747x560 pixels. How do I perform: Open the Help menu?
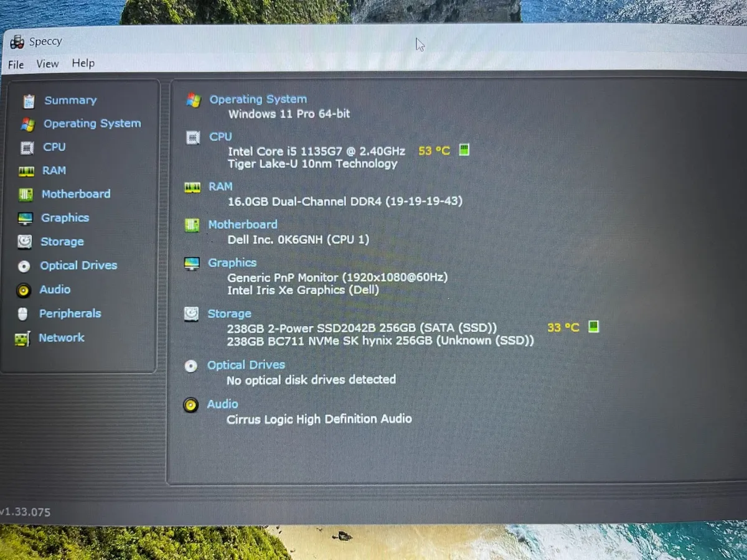tap(83, 63)
